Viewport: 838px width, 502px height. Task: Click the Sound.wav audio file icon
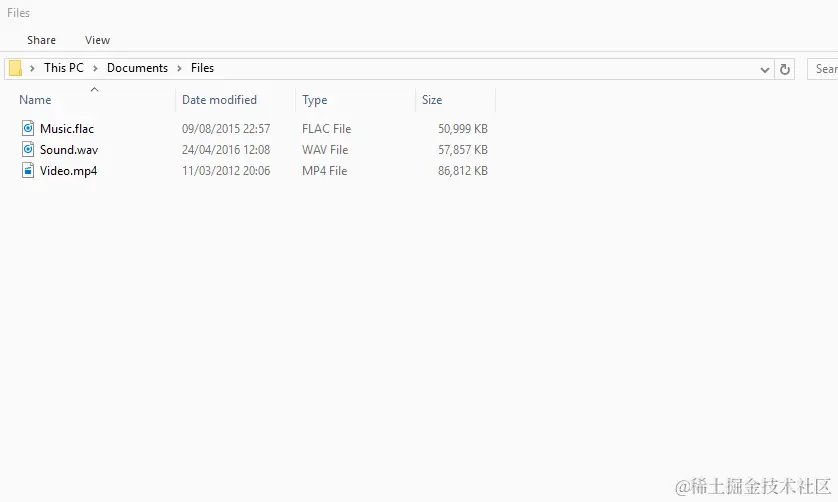pos(28,150)
